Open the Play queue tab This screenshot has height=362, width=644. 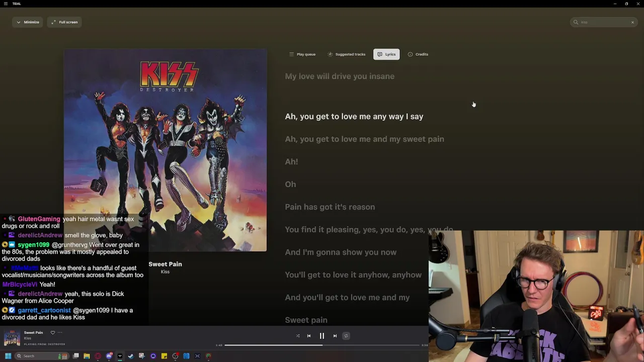(302, 54)
